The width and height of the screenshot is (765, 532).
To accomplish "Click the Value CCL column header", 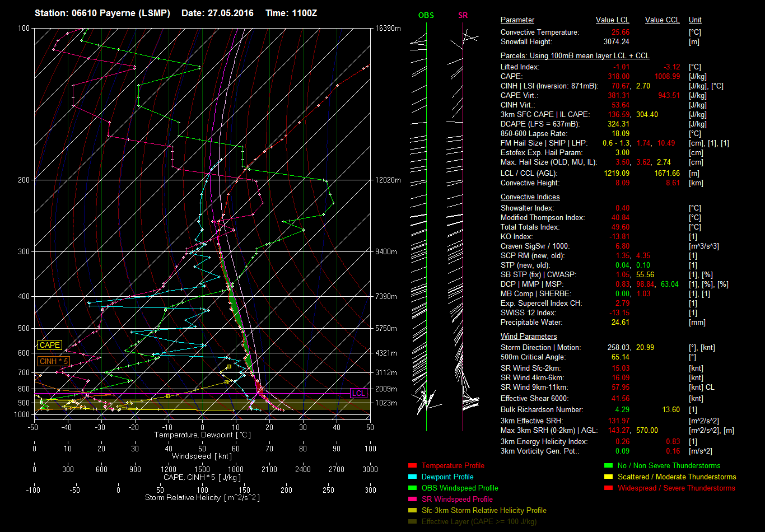I will pos(662,20).
